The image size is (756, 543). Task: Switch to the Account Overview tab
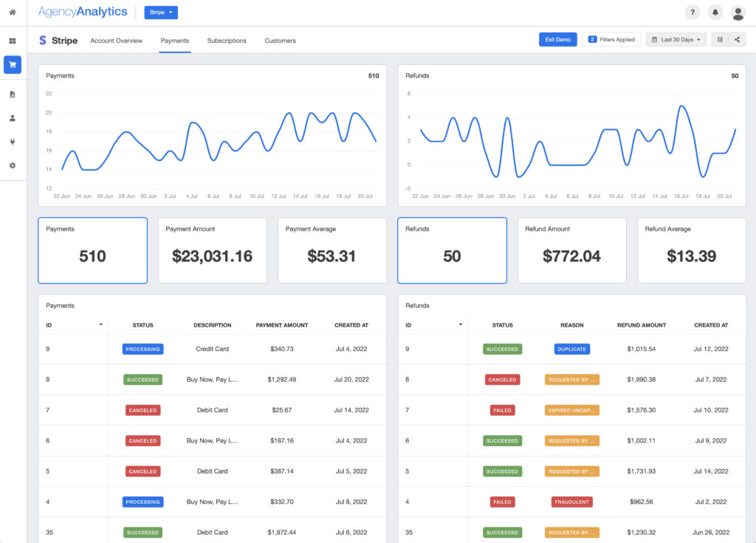(x=116, y=41)
